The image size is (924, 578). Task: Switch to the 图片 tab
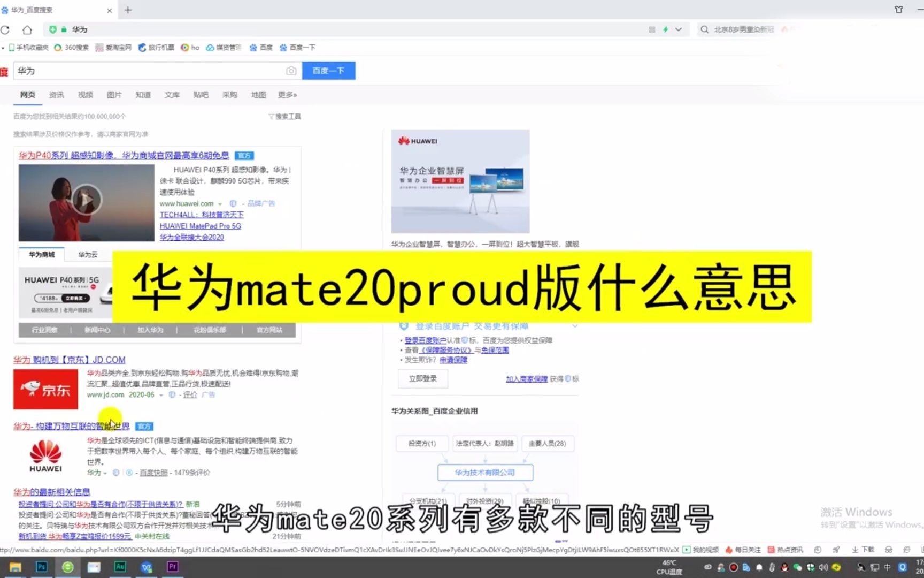pos(114,95)
